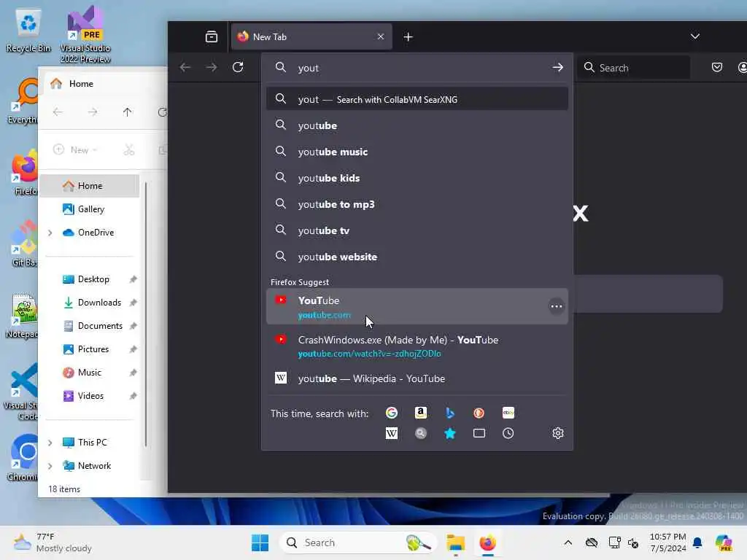The image size is (747, 560).
Task: Click the Firefox toolbar Search box
Action: pyautogui.click(x=634, y=68)
